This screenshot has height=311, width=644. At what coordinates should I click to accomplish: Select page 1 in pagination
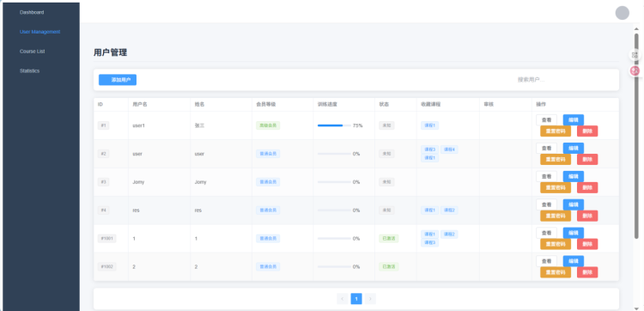click(x=356, y=299)
